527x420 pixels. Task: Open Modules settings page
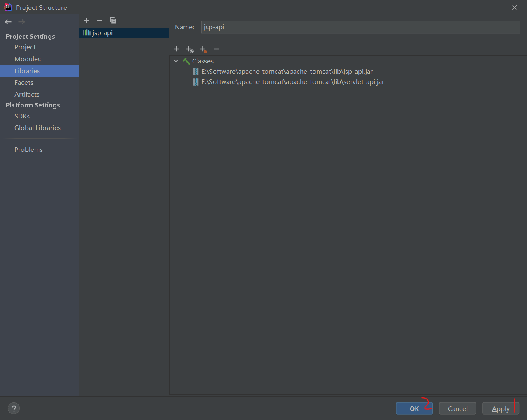pyautogui.click(x=28, y=59)
